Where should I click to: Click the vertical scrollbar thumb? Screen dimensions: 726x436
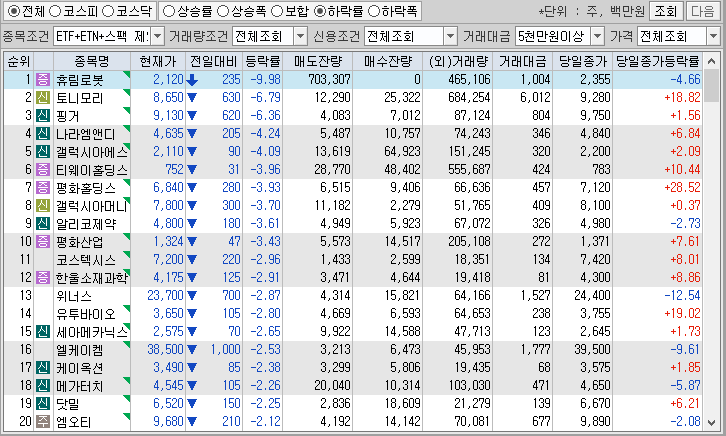(711, 86)
